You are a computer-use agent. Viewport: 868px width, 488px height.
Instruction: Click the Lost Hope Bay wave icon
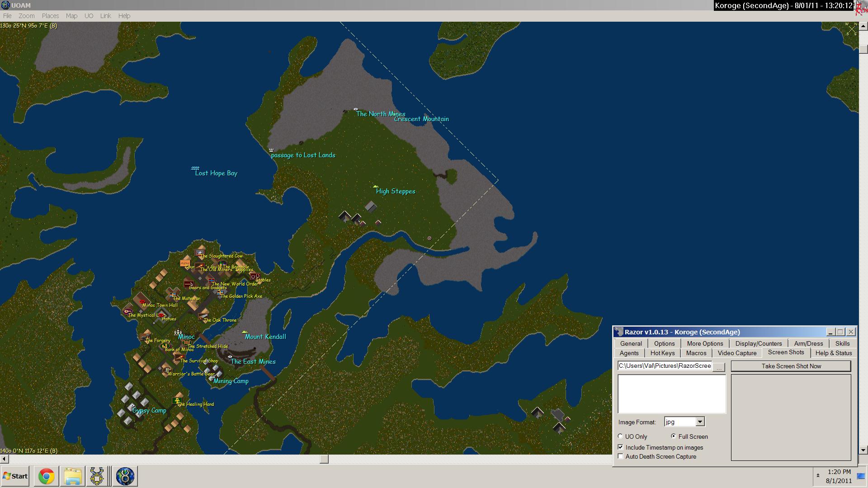195,168
